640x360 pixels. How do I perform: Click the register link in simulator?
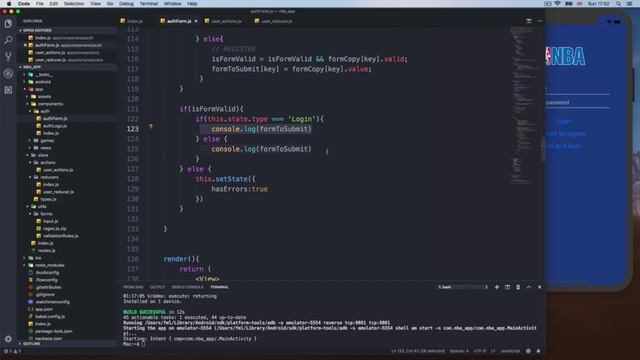pyautogui.click(x=566, y=133)
